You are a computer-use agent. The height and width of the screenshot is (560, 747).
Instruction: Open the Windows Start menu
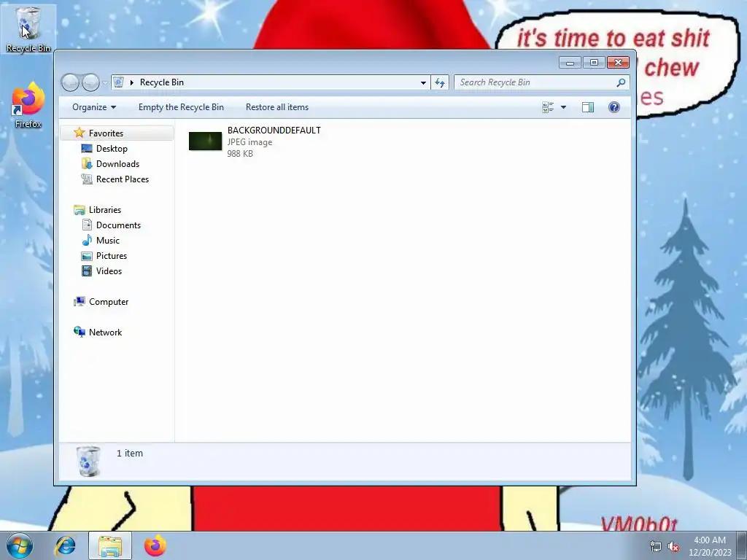[20, 545]
